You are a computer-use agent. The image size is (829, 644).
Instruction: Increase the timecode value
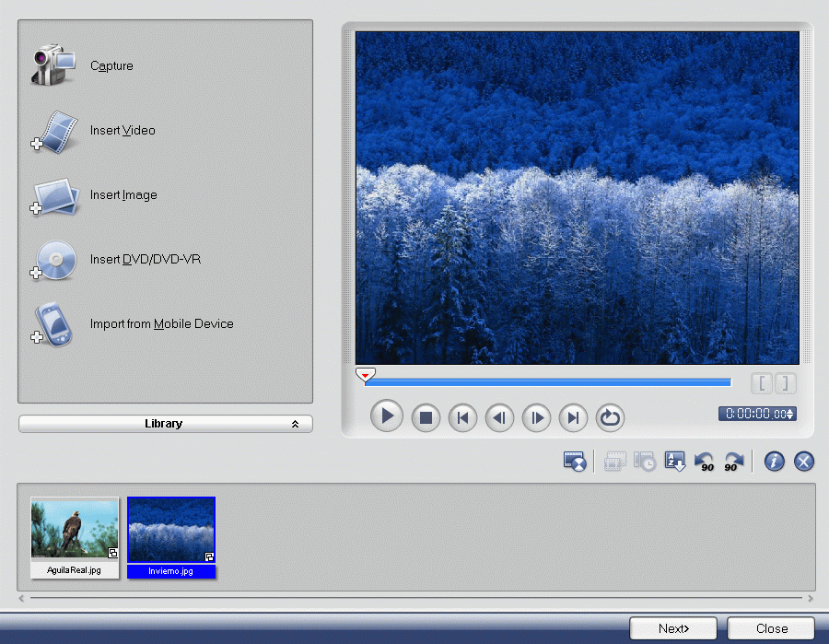[x=790, y=410]
